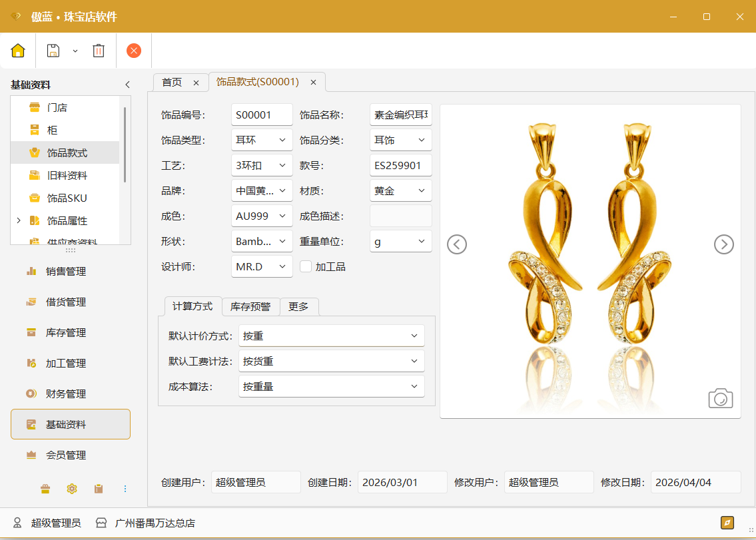Click the camera icon on image

pyautogui.click(x=720, y=398)
